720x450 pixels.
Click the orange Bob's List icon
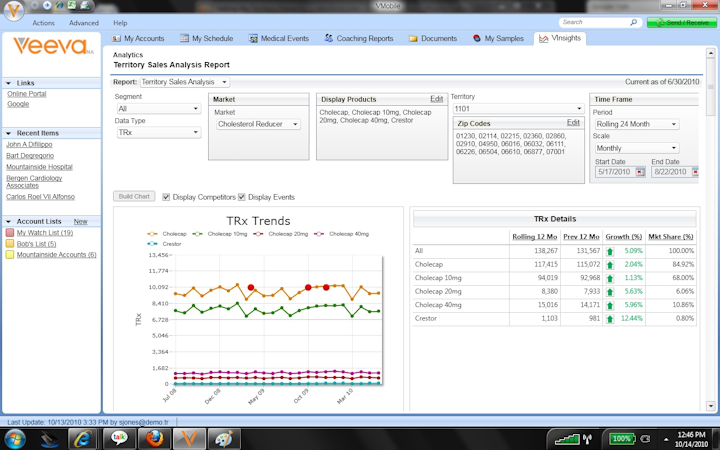pos(10,244)
